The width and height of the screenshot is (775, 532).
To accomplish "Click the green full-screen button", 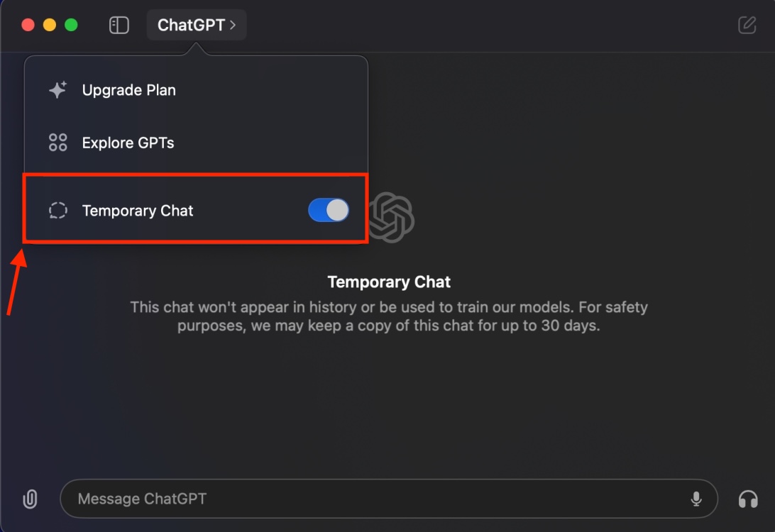I will tap(71, 23).
